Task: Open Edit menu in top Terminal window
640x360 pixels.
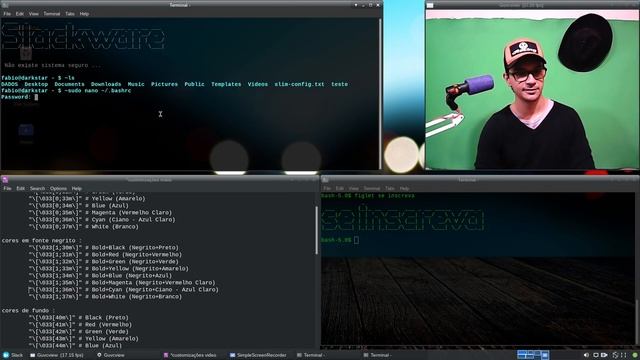Action: click(20, 14)
